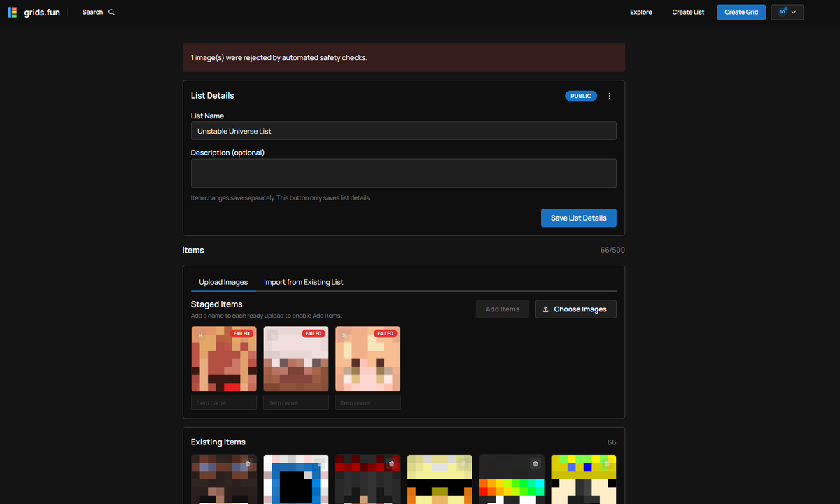Toggle the PUBLIC visibility badge
The width and height of the screenshot is (840, 504).
[x=581, y=96]
